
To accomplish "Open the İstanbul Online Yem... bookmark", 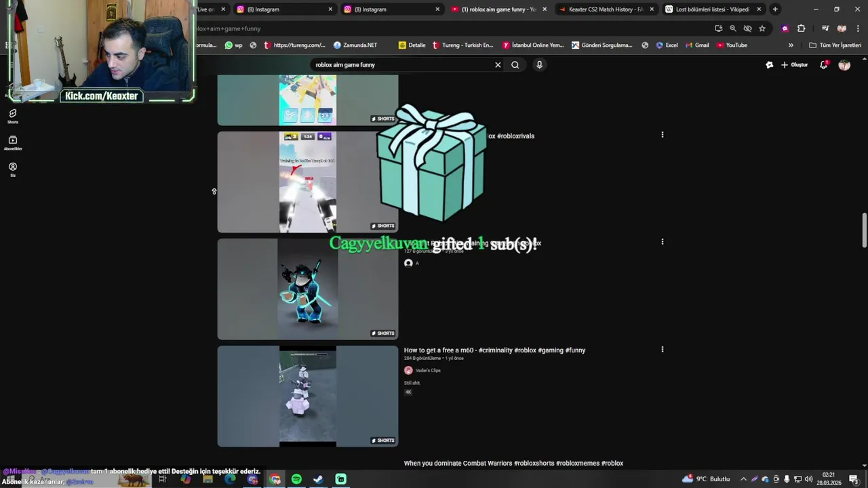I will 533,45.
